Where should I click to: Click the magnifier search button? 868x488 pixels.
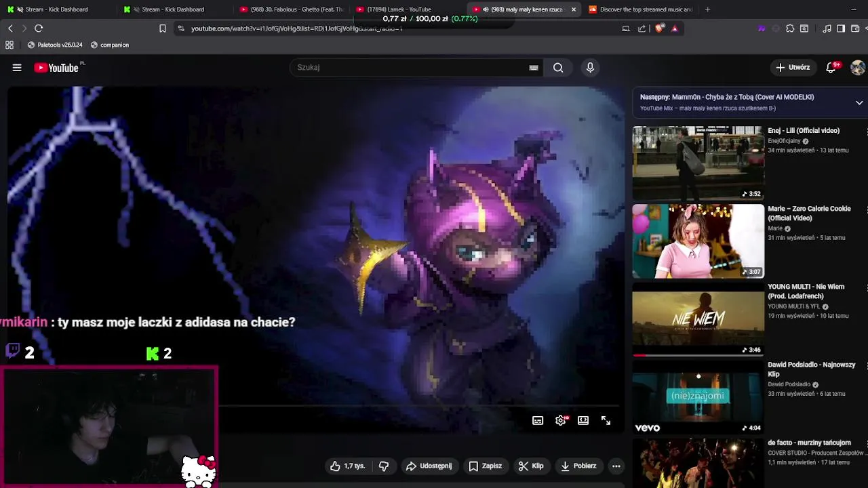[558, 68]
